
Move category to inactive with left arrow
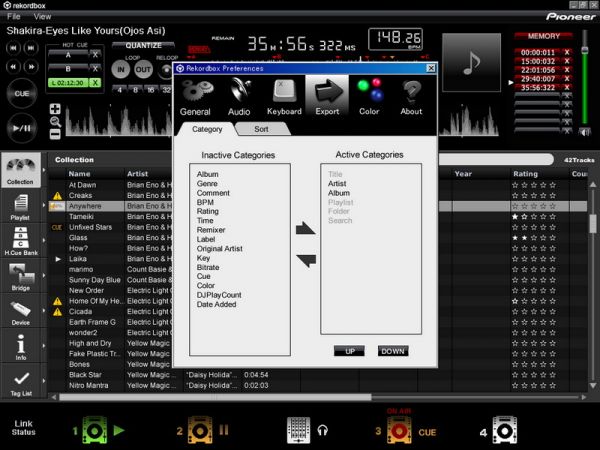(306, 260)
